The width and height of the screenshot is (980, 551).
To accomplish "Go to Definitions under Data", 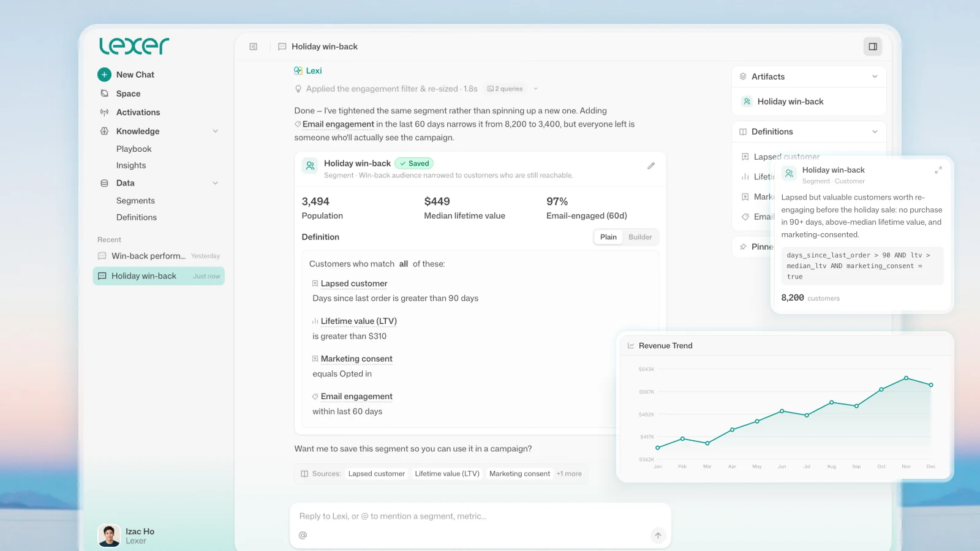I will coord(137,217).
